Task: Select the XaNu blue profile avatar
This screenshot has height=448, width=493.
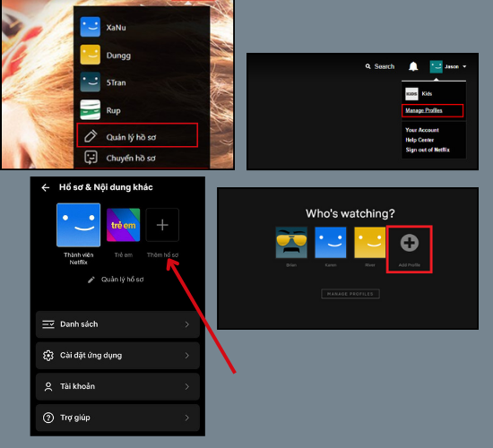Action: click(x=91, y=27)
